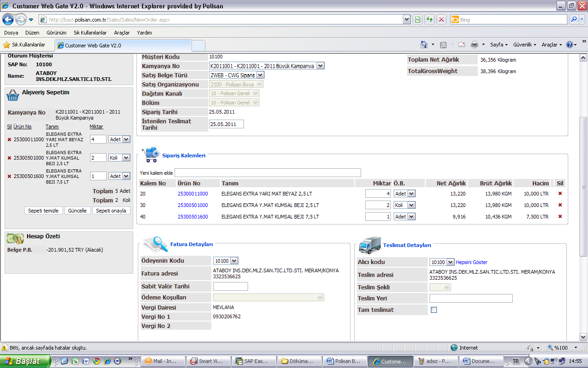
Task: Click the Sabit Valör Tarihi input field
Action: pyautogui.click(x=230, y=287)
